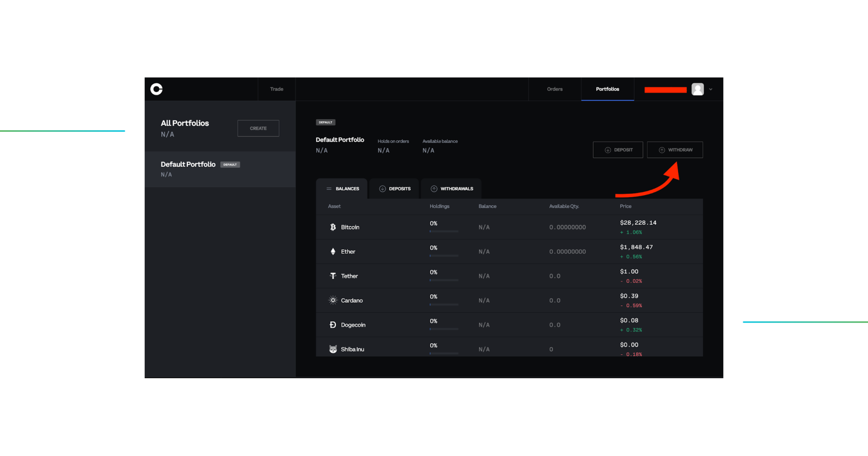Select the Tether asset icon

point(333,275)
